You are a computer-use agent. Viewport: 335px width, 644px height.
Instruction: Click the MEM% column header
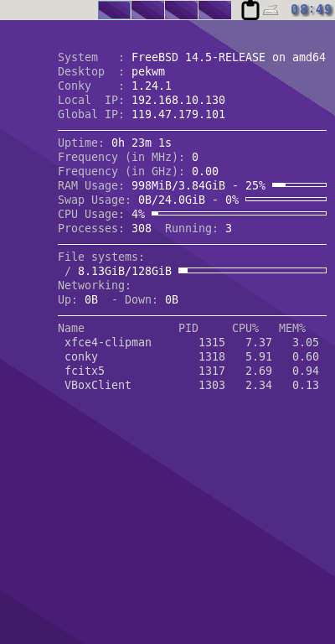point(292,328)
